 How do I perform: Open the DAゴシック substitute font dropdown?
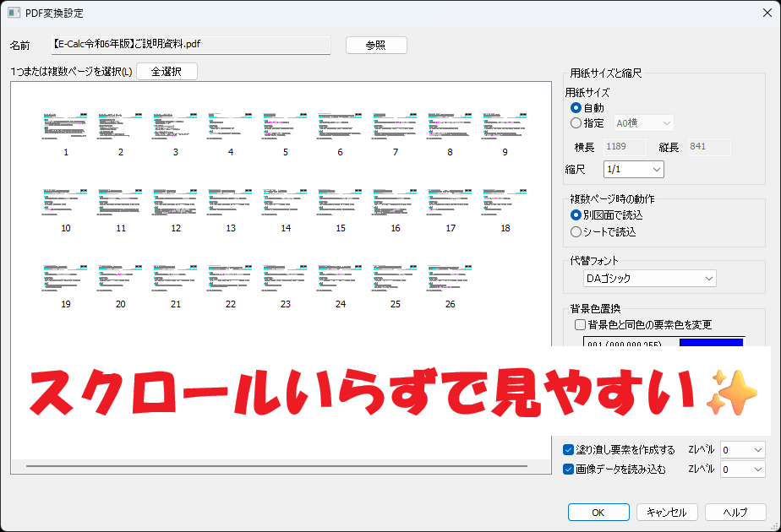[650, 278]
